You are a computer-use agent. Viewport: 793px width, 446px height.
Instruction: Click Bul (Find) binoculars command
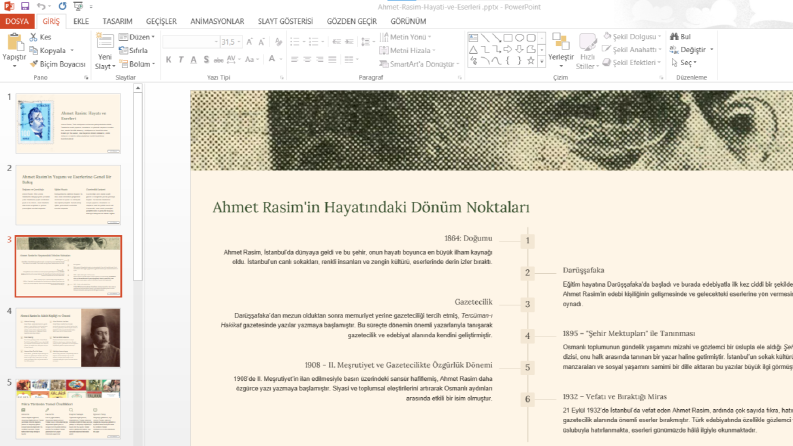click(680, 36)
